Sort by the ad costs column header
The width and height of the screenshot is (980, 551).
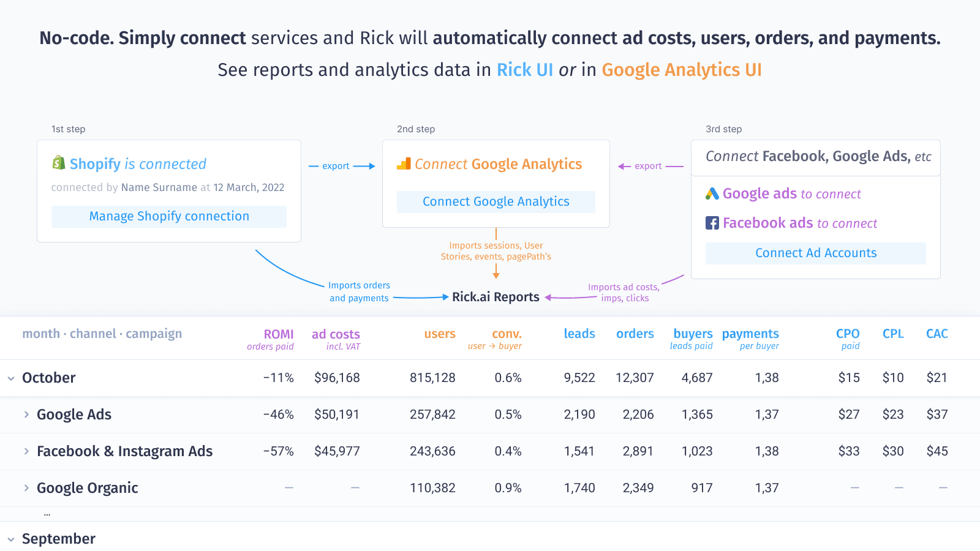pos(336,334)
